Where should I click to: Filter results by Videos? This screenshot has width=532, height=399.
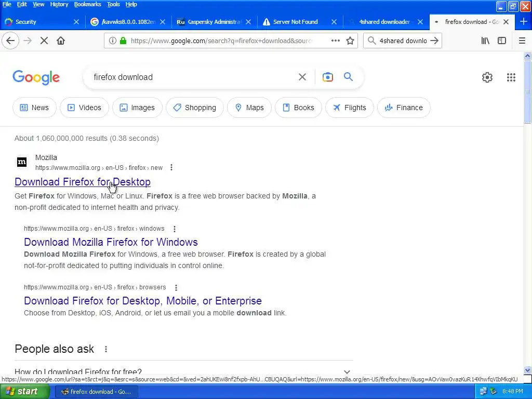(x=84, y=108)
